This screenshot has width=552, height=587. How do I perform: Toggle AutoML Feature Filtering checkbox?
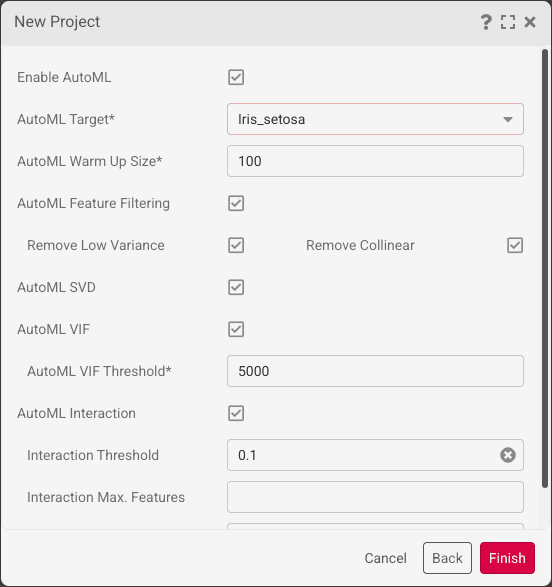[x=236, y=203]
